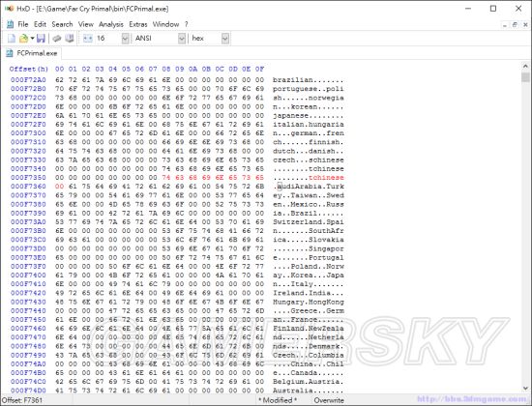The image size is (532, 406).
Task: Click the Open RAM toolbar icon
Action: [x=70, y=39]
